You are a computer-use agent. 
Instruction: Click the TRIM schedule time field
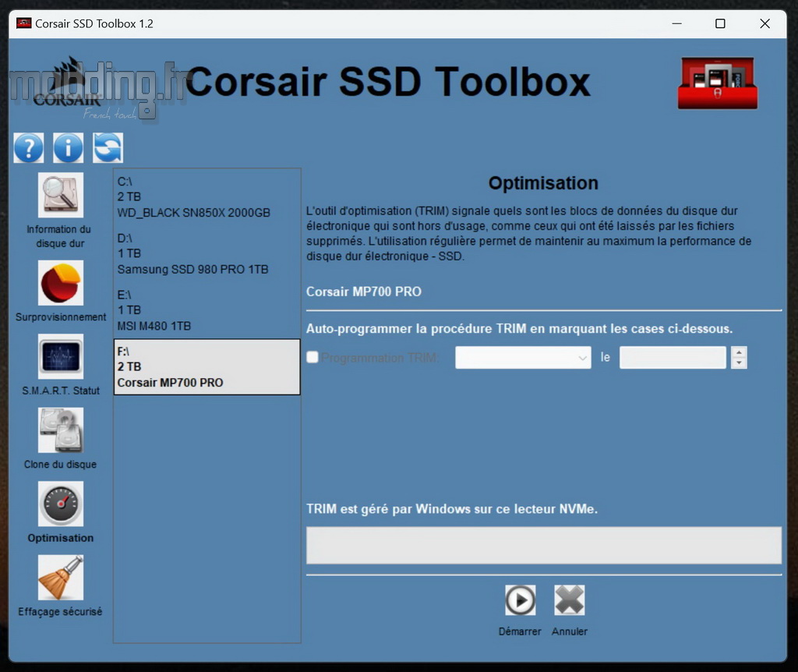click(673, 357)
